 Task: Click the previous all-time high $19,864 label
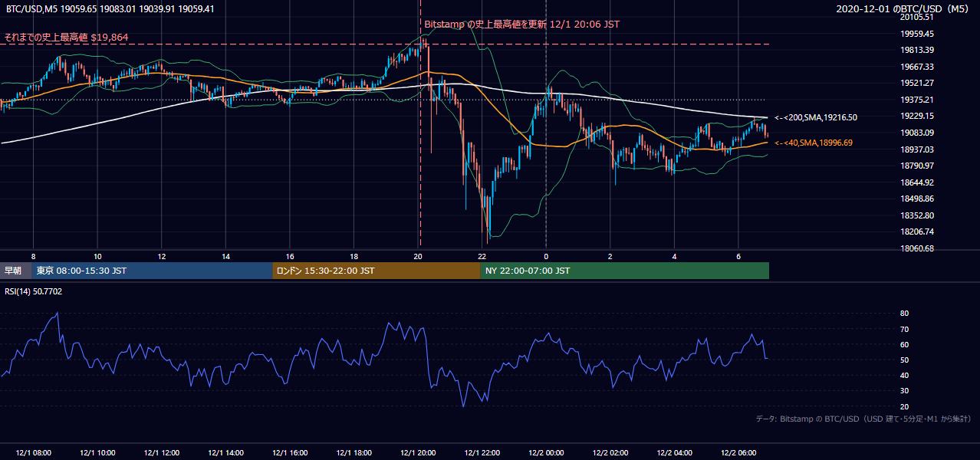click(x=67, y=37)
